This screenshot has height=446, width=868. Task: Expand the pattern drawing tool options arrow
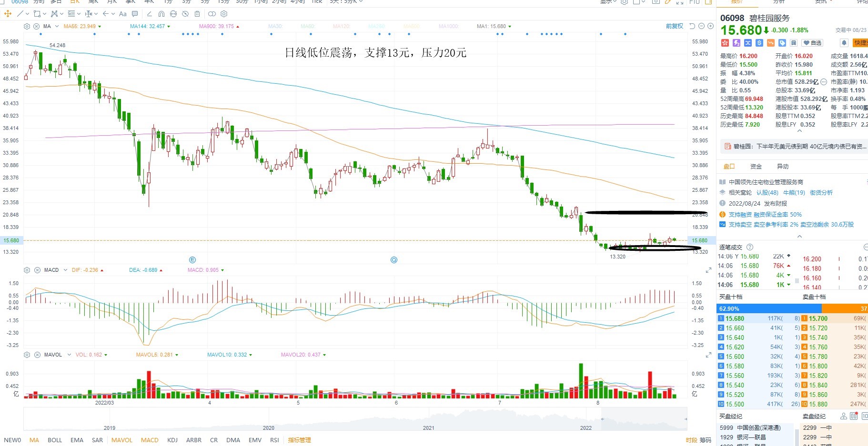click(x=61, y=14)
